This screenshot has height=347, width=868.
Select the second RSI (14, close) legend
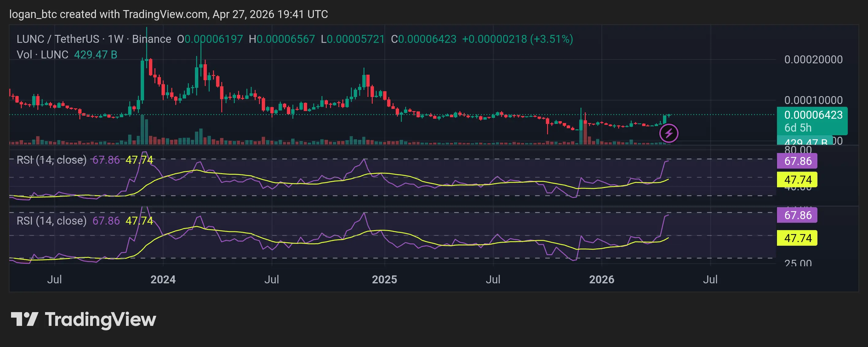pyautogui.click(x=51, y=221)
